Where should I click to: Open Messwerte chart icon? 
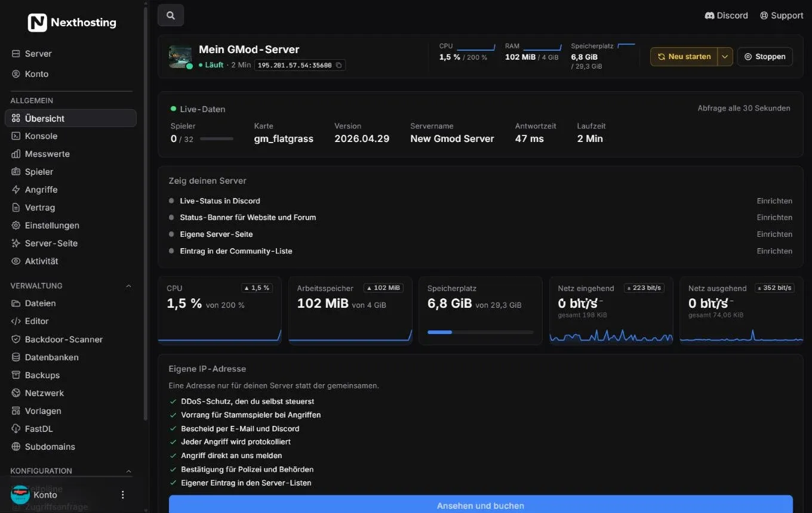16,154
